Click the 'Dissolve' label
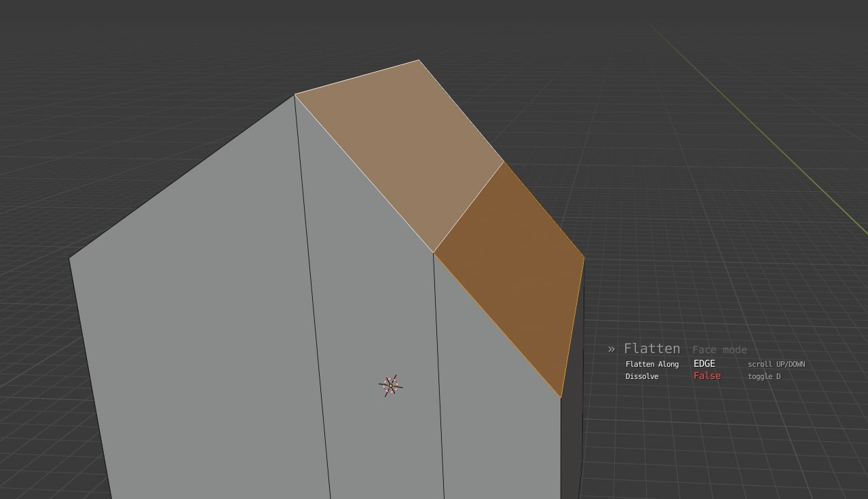The width and height of the screenshot is (868, 499). pos(641,376)
